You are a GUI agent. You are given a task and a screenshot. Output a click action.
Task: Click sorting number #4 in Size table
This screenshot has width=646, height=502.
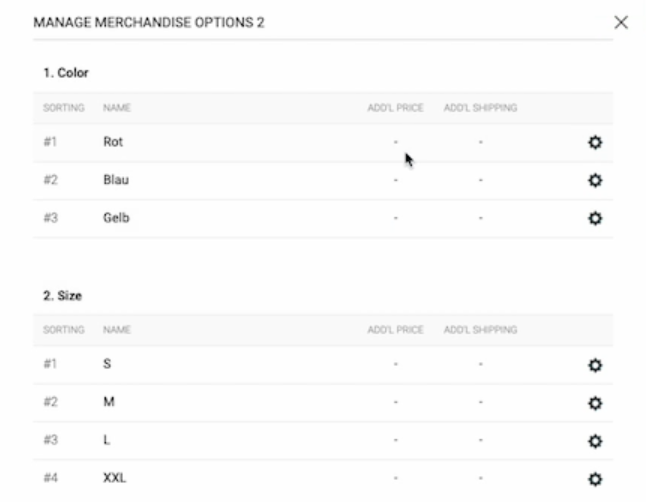[50, 479]
